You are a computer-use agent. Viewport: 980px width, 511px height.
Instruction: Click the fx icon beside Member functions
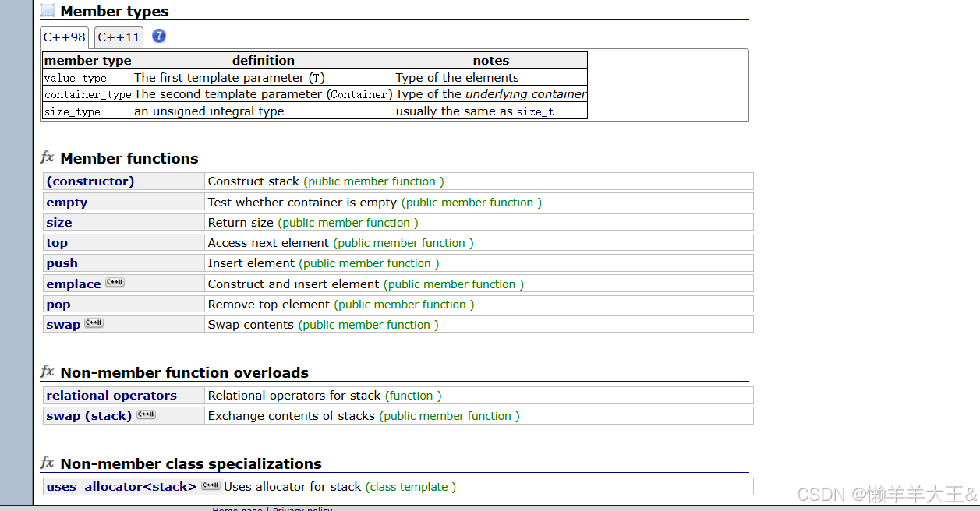coord(48,157)
